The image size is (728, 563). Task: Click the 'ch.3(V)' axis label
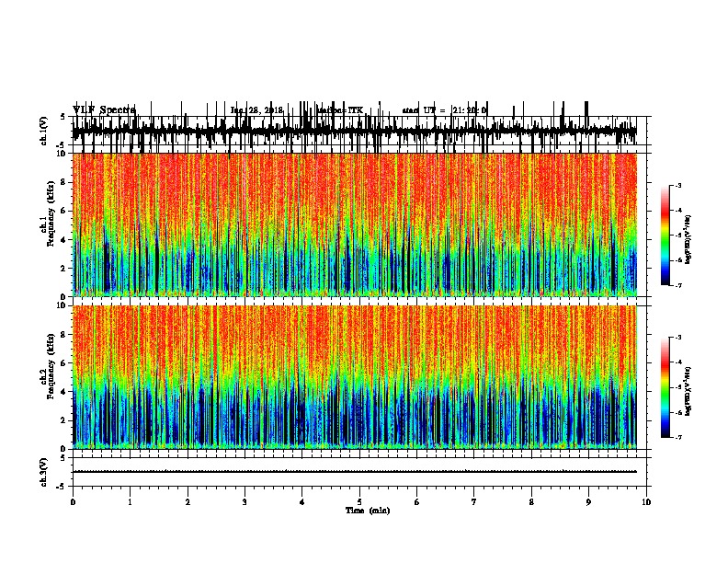(44, 472)
